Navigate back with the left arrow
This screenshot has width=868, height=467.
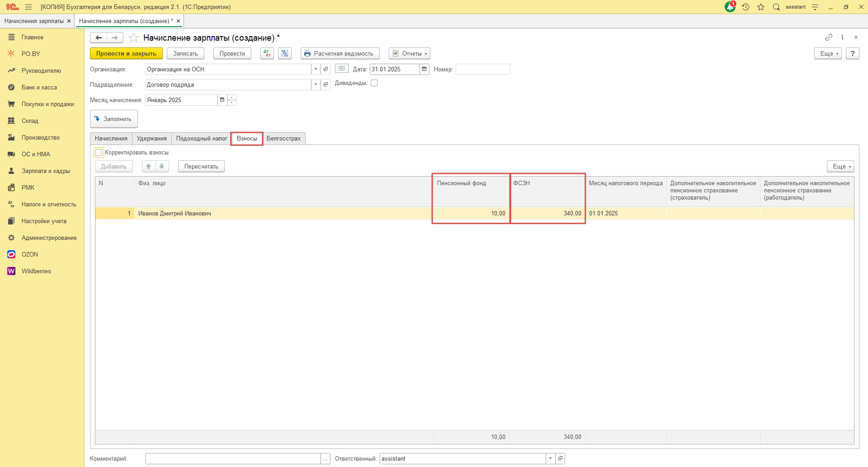99,38
